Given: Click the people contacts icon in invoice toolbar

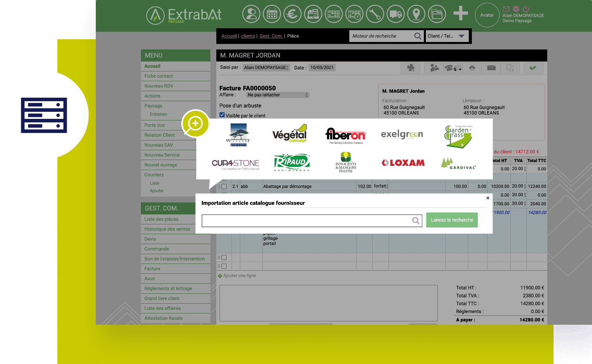Looking at the screenshot, I should [x=434, y=68].
